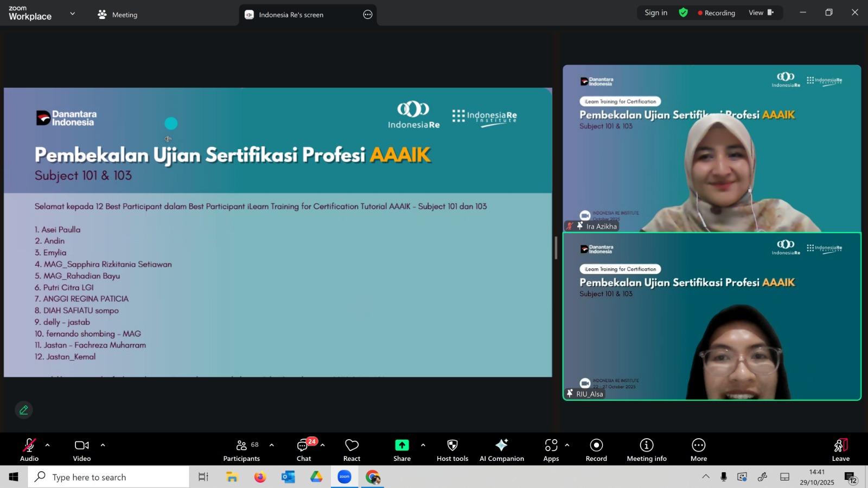Open the View layout menu

761,12
